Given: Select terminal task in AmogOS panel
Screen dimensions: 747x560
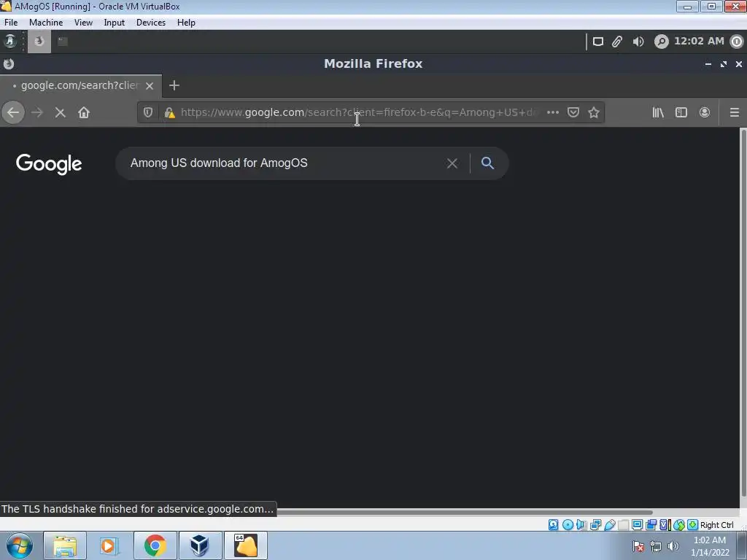Looking at the screenshot, I should pyautogui.click(x=63, y=42).
